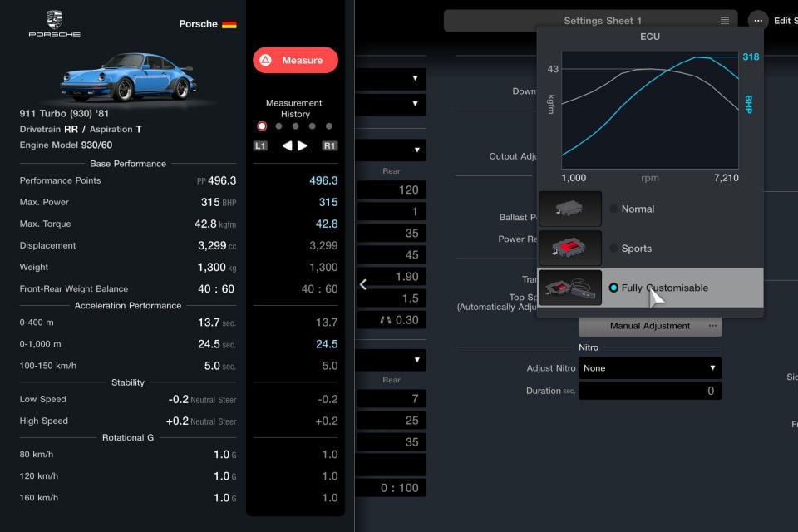Open the topmost dropdown in the middle column
The width and height of the screenshot is (798, 532).
click(391, 78)
